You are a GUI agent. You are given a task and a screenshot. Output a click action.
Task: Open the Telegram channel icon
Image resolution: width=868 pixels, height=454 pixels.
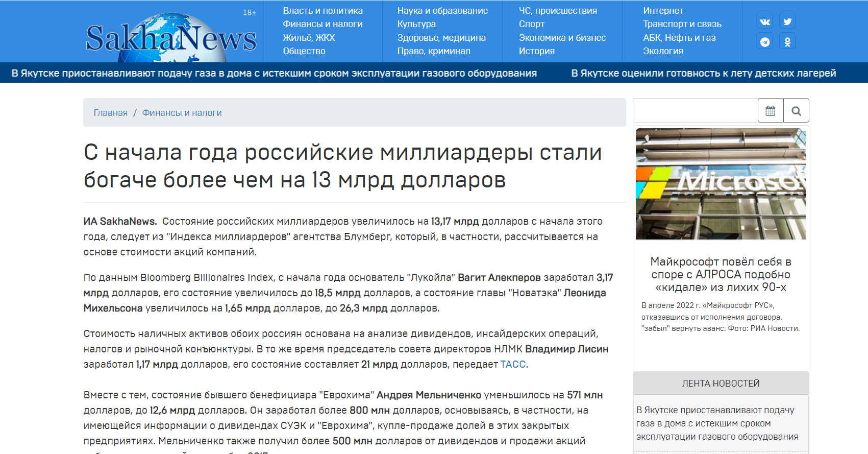(x=765, y=41)
